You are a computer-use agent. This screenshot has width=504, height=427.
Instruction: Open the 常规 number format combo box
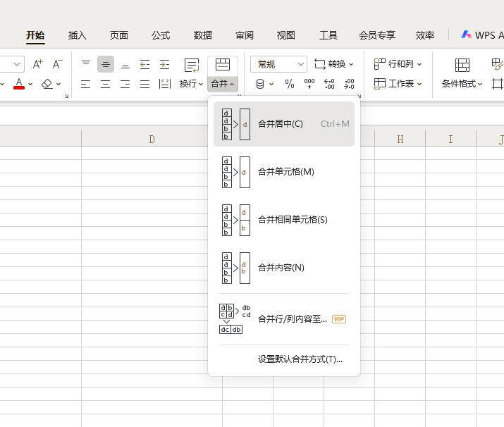[278, 64]
